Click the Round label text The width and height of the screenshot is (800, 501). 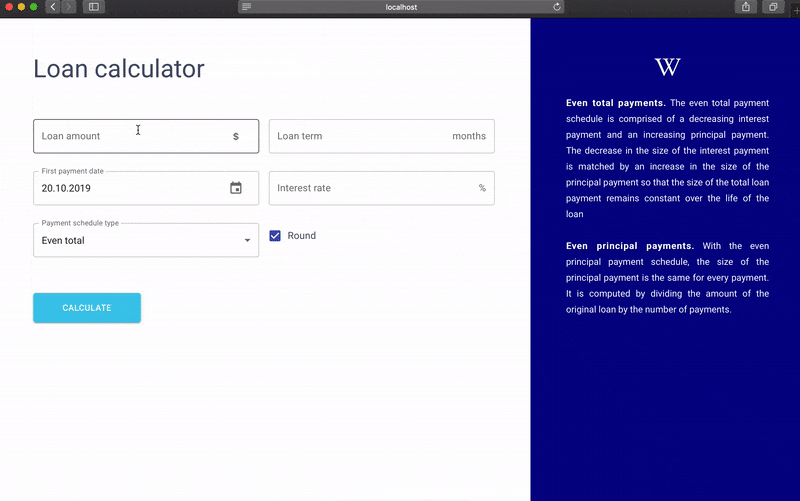click(x=302, y=236)
